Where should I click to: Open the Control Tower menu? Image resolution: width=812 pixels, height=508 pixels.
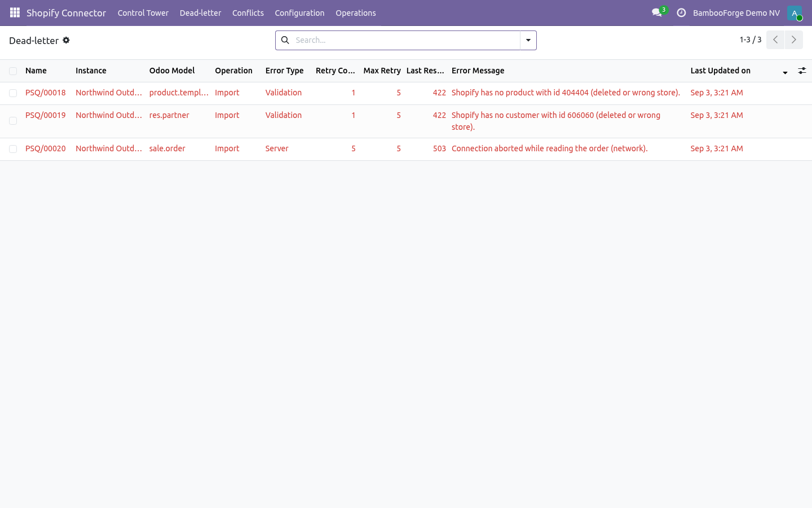(x=143, y=13)
